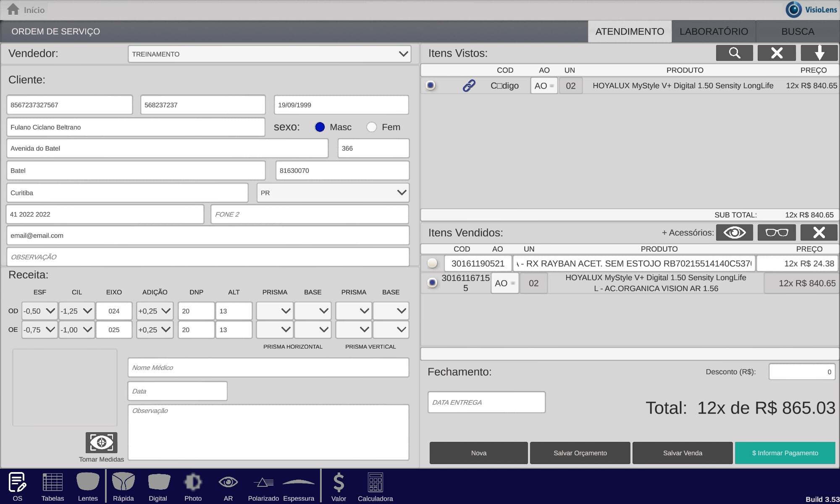Click the prescription Observação text area
This screenshot has height=504, width=840.
pyautogui.click(x=268, y=432)
